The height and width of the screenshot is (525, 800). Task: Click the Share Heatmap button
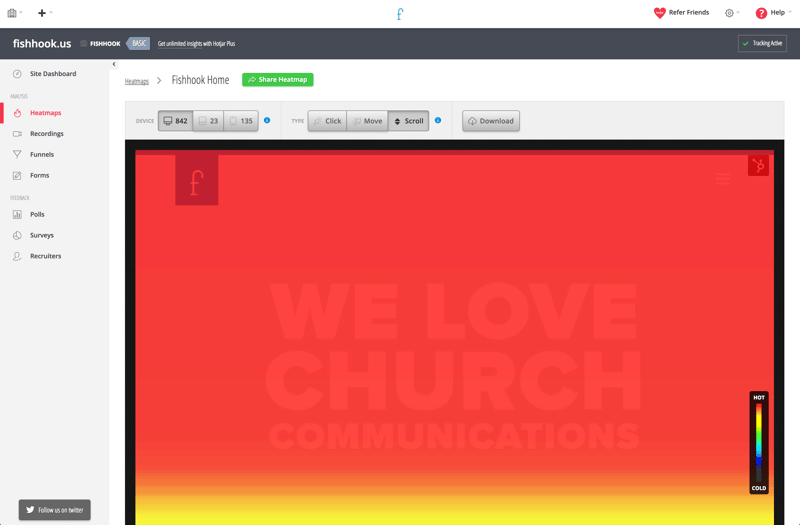tap(278, 80)
